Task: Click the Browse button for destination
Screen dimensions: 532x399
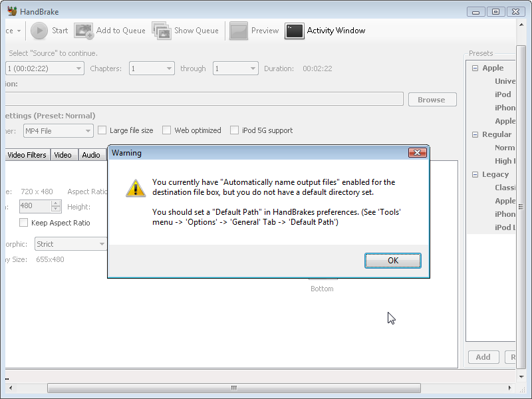Action: [x=432, y=98]
